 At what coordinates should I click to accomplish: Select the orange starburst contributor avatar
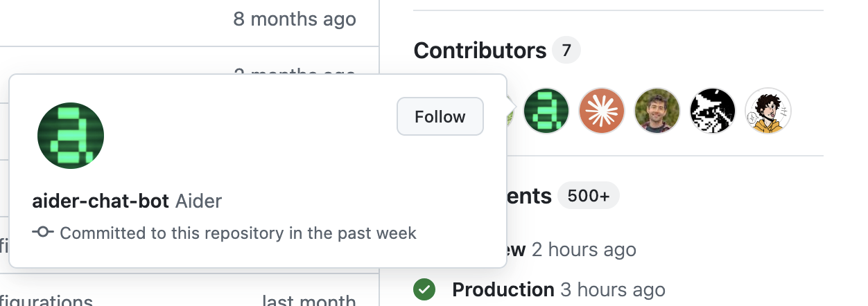602,111
